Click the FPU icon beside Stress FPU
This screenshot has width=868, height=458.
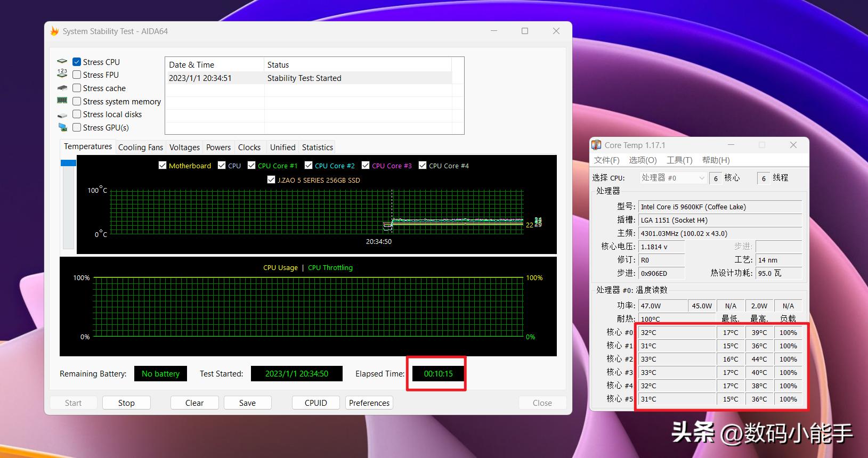pos(62,75)
